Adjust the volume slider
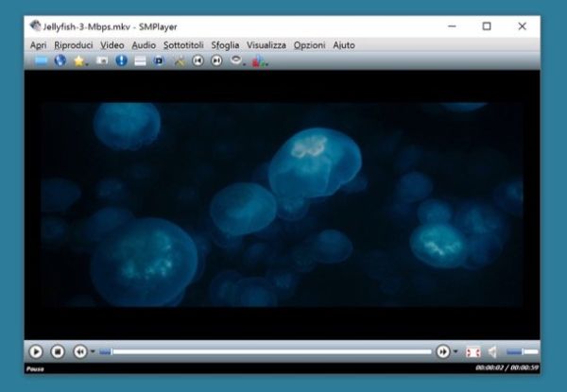The image size is (567, 392). 522,351
